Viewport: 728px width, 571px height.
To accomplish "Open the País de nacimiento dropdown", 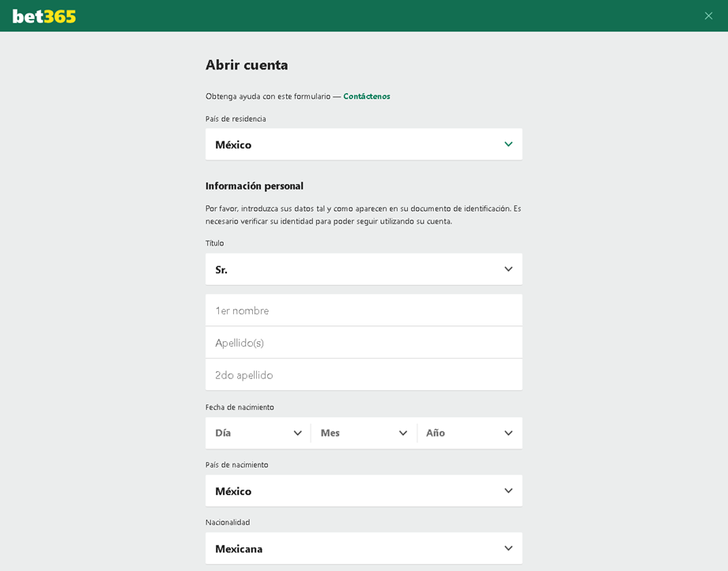I will click(x=364, y=490).
